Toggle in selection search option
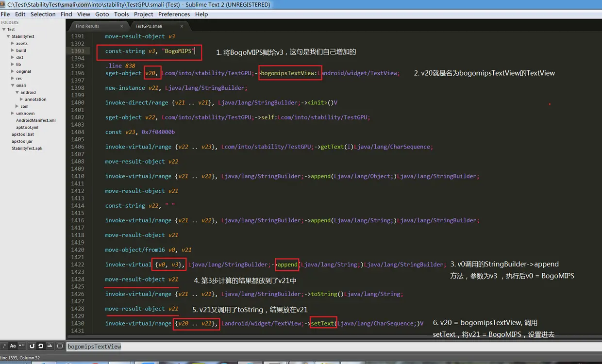Image resolution: width=602 pixels, height=364 pixels. [x=50, y=346]
